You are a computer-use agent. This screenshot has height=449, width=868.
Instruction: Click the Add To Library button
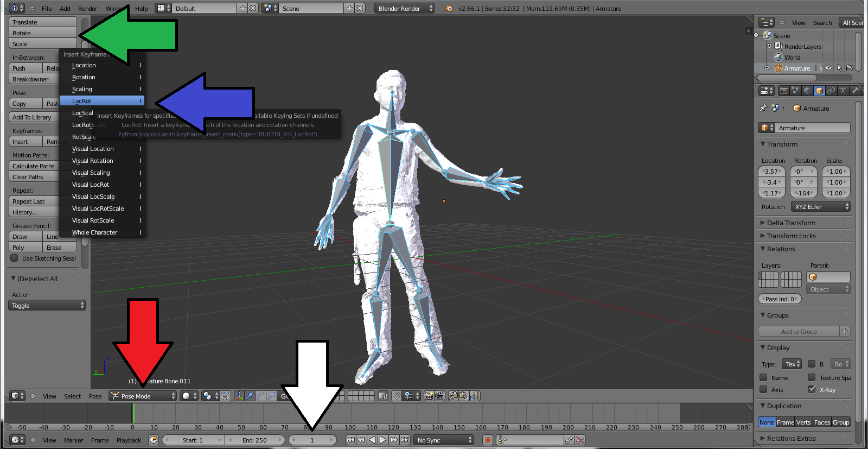point(34,117)
